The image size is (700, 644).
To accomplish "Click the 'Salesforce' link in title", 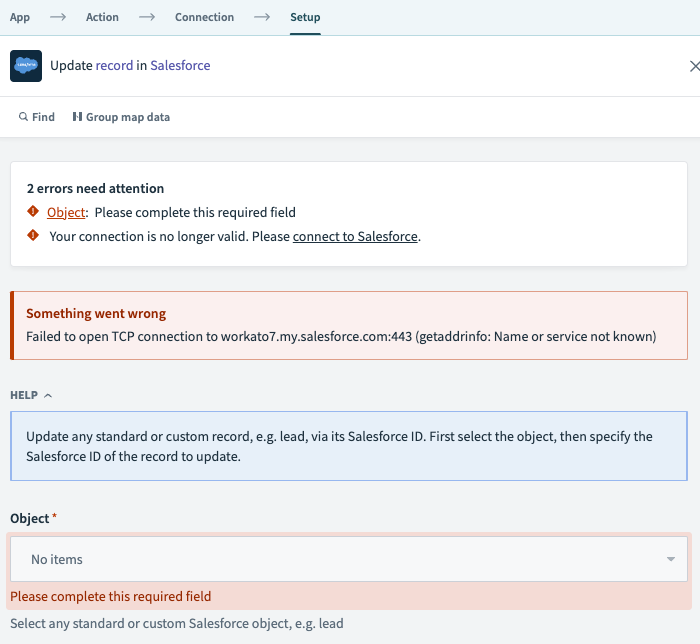I will pyautogui.click(x=180, y=66).
